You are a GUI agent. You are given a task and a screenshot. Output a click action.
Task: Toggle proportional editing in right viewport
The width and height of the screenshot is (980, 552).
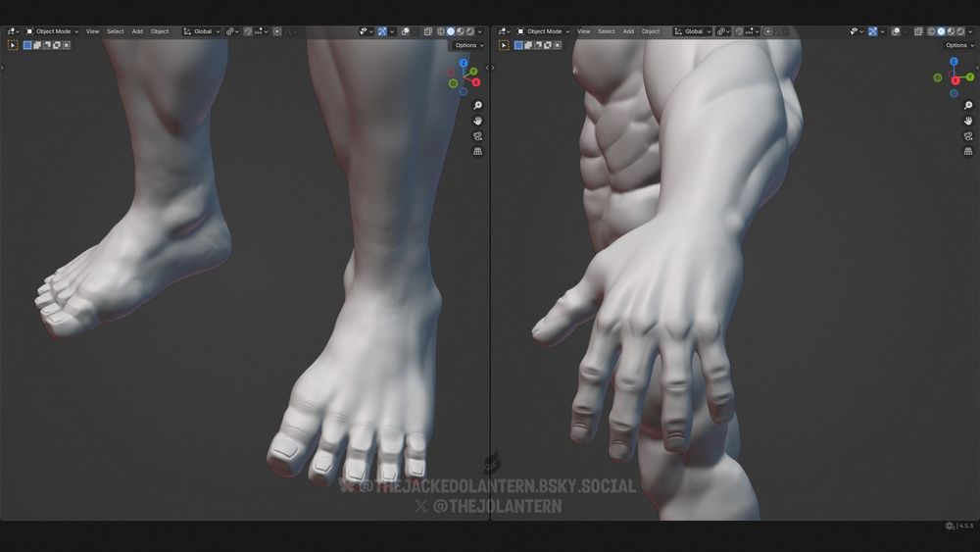[x=768, y=31]
